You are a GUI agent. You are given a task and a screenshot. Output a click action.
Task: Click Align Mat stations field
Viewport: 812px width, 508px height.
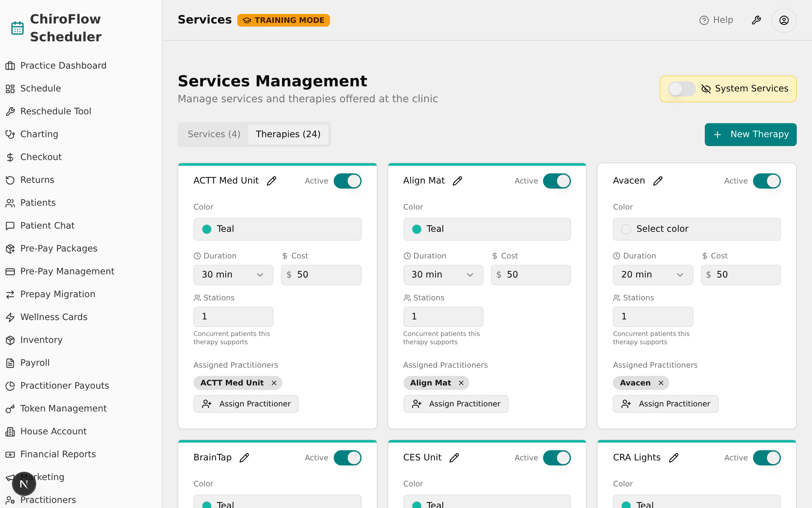(443, 317)
